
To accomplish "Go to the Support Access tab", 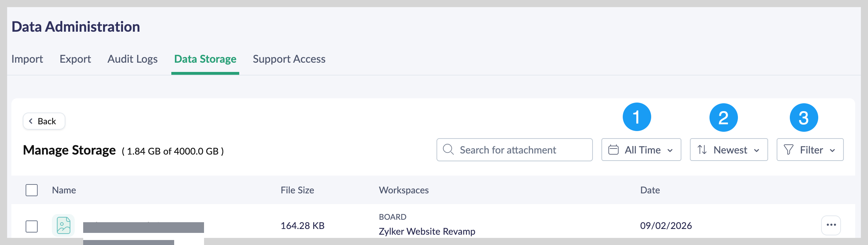I will click(x=289, y=59).
